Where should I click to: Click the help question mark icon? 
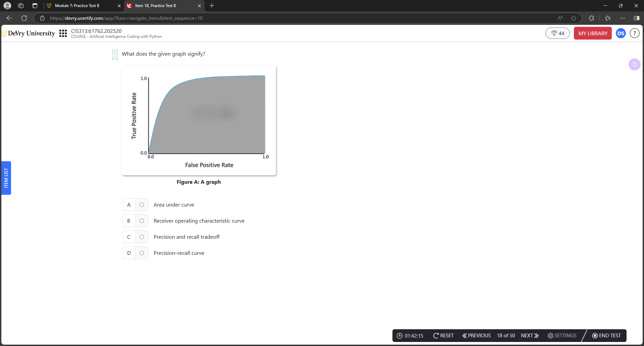(x=634, y=33)
